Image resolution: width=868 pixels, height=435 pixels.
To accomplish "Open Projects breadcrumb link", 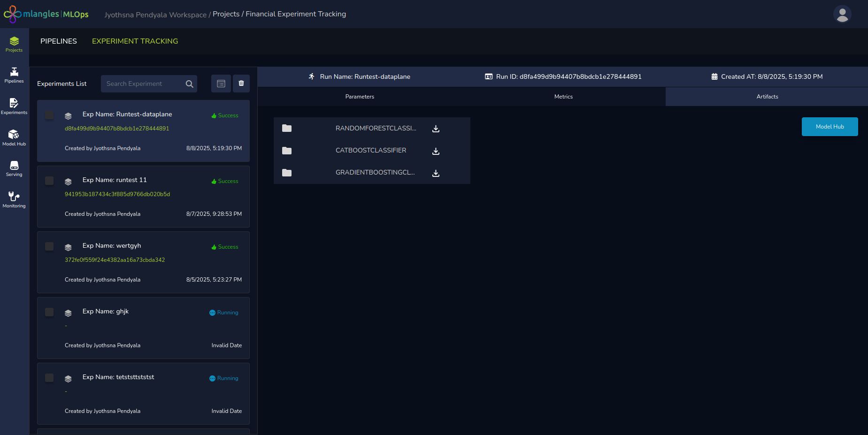I will point(226,14).
